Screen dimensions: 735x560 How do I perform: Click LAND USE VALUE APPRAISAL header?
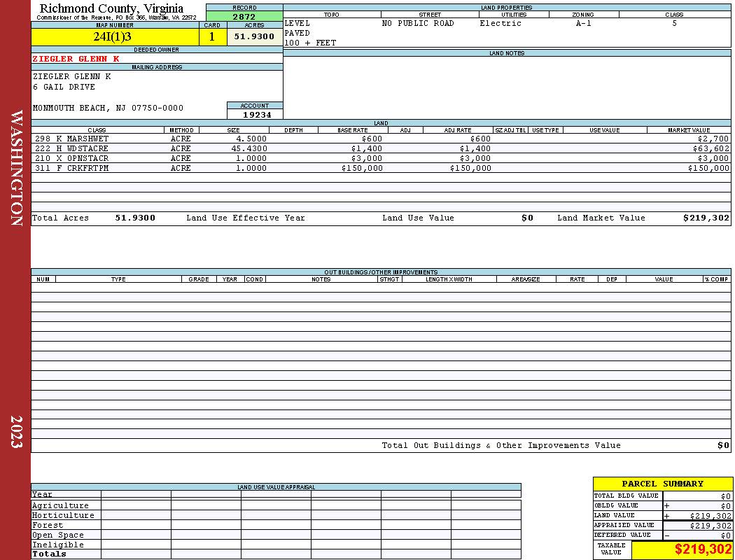tap(276, 487)
